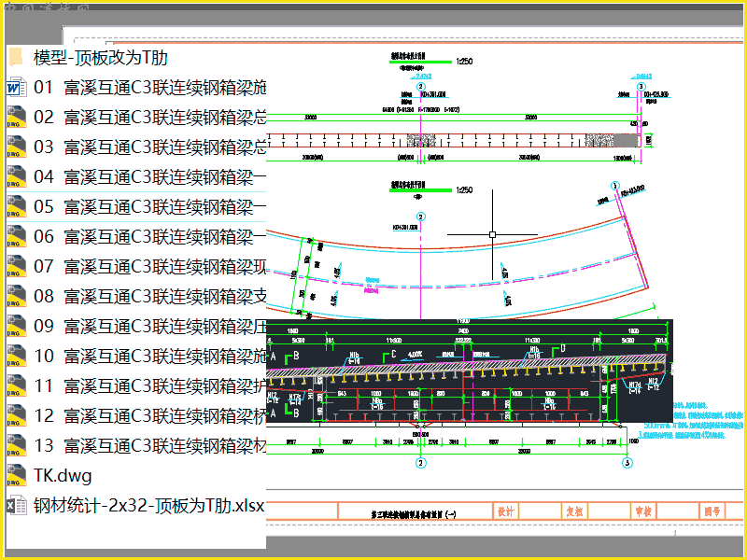Open the 模型-顶板改为T肋 folder

pyautogui.click(x=88, y=58)
